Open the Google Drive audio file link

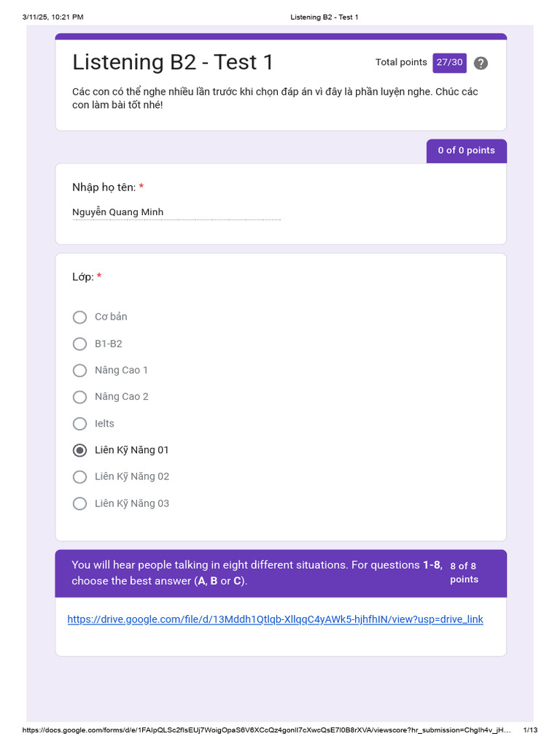tap(275, 619)
